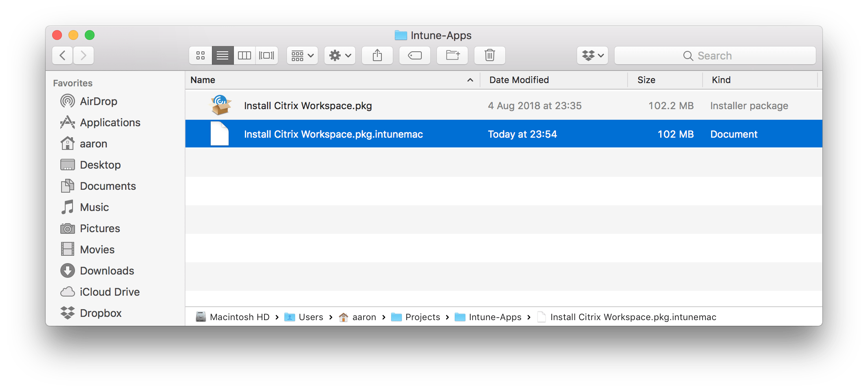Click the Back navigation button

62,55
